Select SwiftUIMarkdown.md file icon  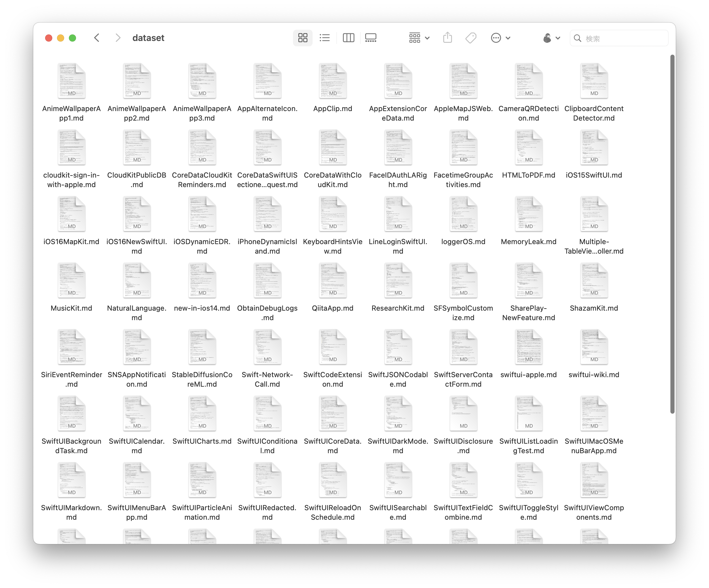coord(72,480)
